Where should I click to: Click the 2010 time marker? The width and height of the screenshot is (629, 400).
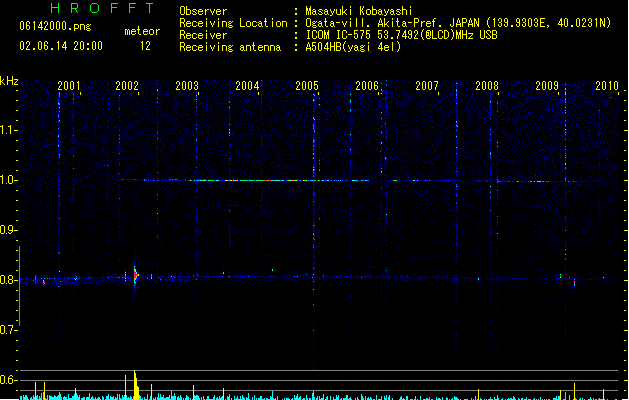607,85
